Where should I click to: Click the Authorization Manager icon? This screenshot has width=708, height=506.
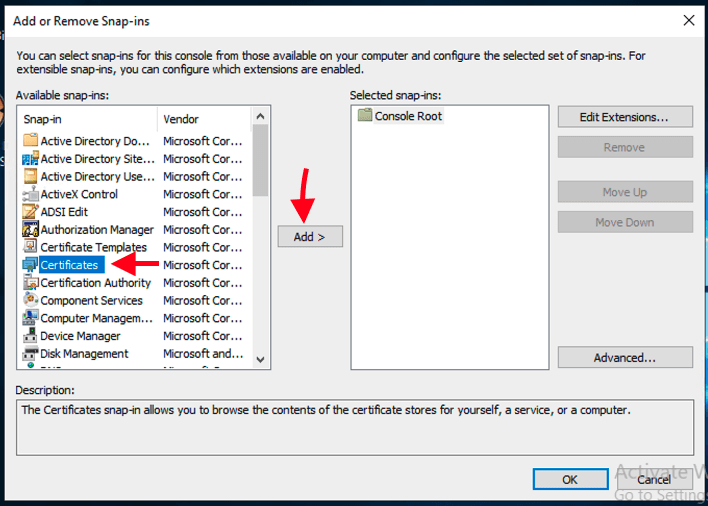coord(30,230)
